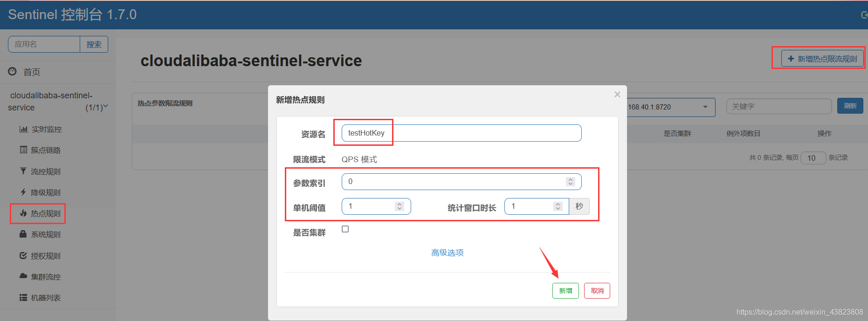This screenshot has width=868, height=321.
Task: Expand the 高级选项 link
Action: [448, 253]
